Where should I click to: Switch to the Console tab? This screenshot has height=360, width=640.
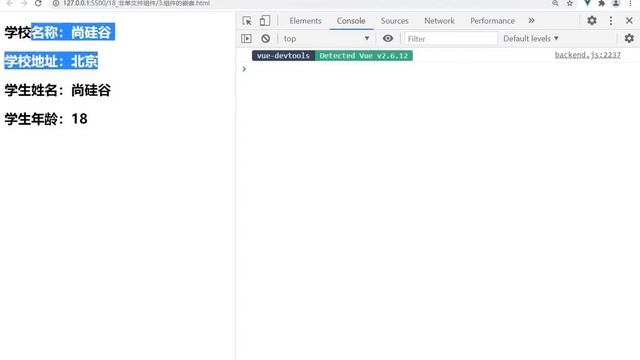[x=351, y=21]
